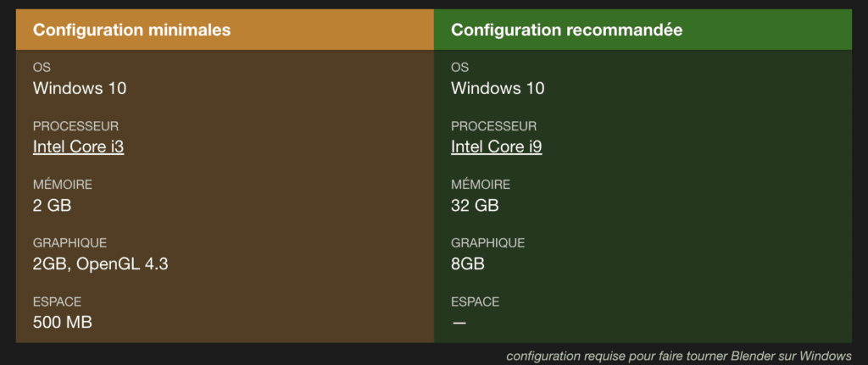Click the 500 MB space value

[63, 322]
